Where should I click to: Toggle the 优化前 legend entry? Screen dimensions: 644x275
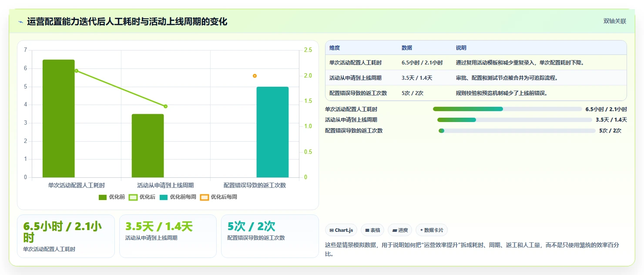[112, 197]
